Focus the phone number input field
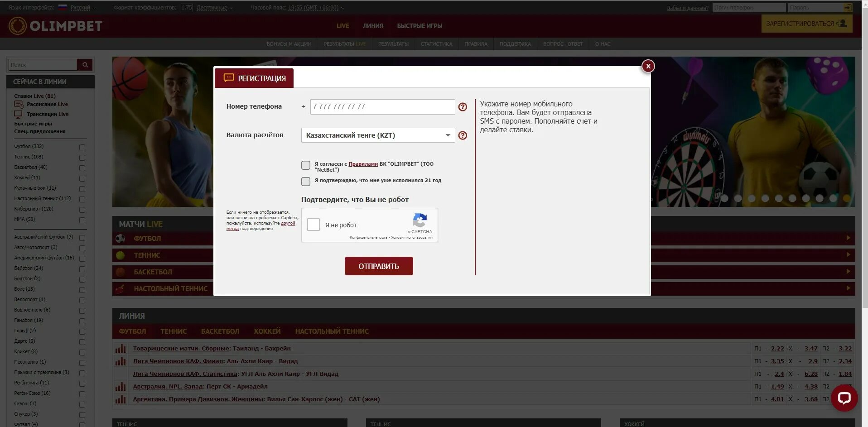 [x=382, y=107]
